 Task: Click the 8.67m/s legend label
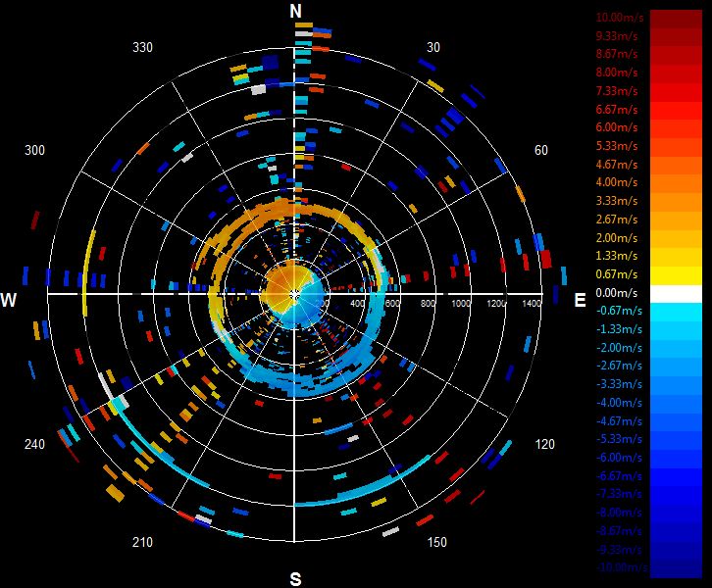click(x=617, y=54)
